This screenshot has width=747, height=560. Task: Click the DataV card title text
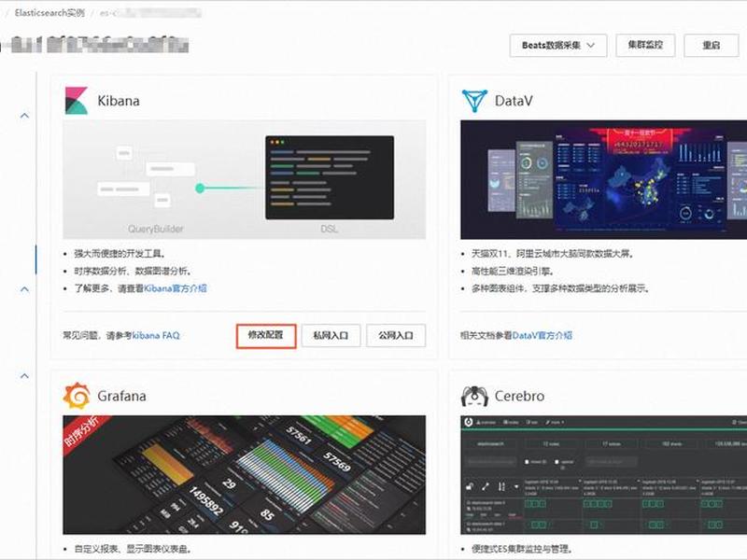coord(514,101)
